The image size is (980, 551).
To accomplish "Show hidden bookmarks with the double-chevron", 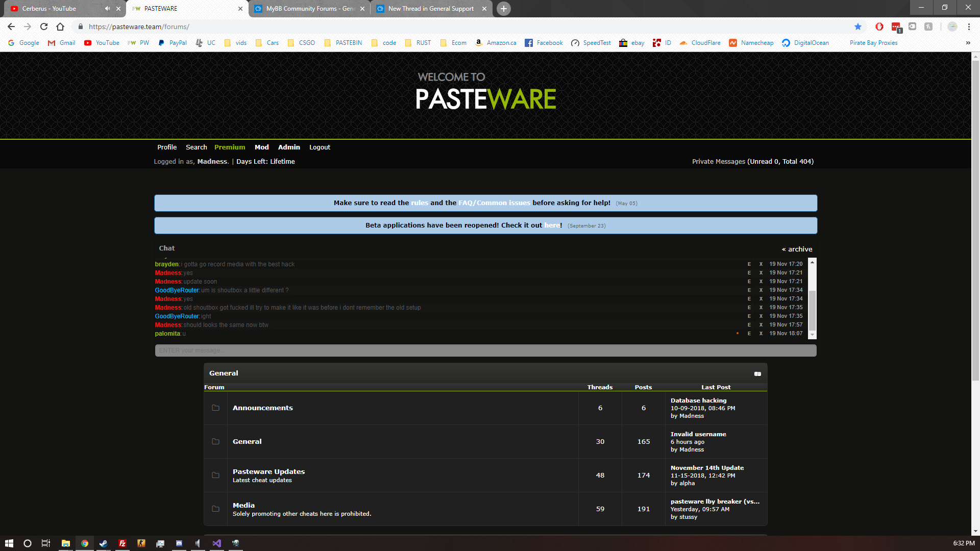I will 968,43.
